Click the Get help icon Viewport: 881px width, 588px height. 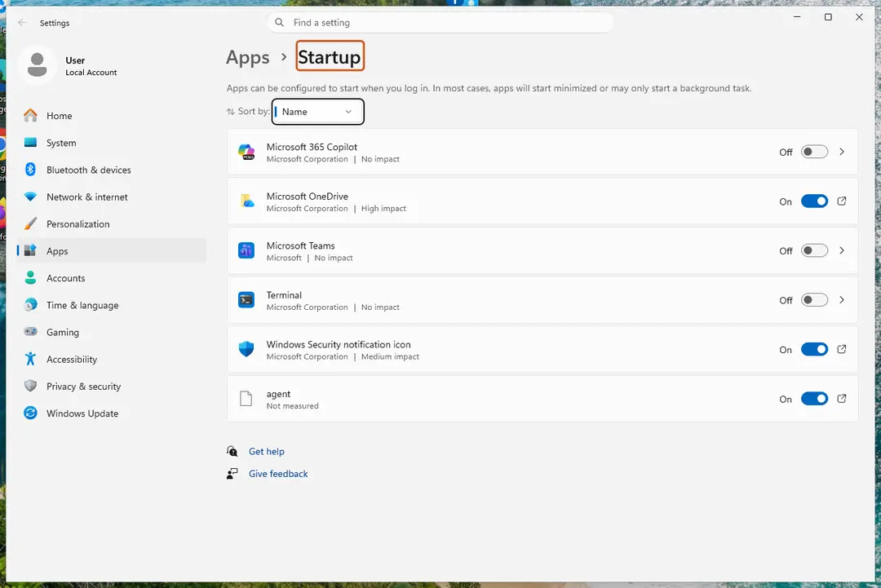click(x=232, y=451)
